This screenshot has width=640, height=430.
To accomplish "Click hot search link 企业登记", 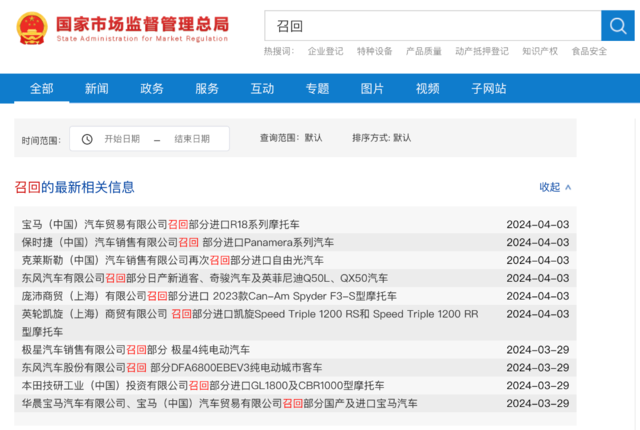I will tap(325, 51).
